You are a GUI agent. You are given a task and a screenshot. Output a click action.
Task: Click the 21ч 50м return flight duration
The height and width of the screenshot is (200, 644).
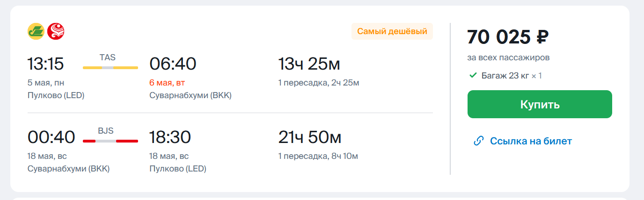(310, 137)
